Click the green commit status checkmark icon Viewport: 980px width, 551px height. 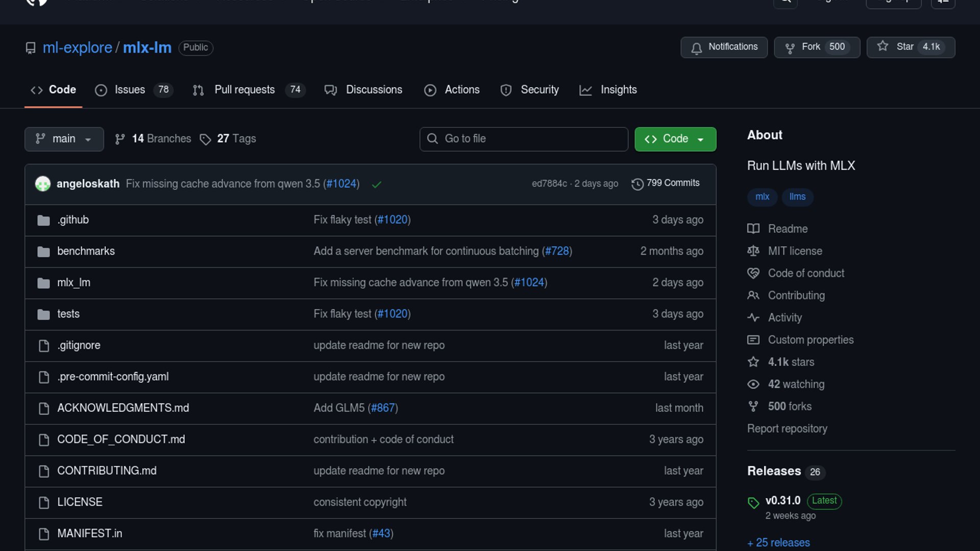pyautogui.click(x=377, y=185)
